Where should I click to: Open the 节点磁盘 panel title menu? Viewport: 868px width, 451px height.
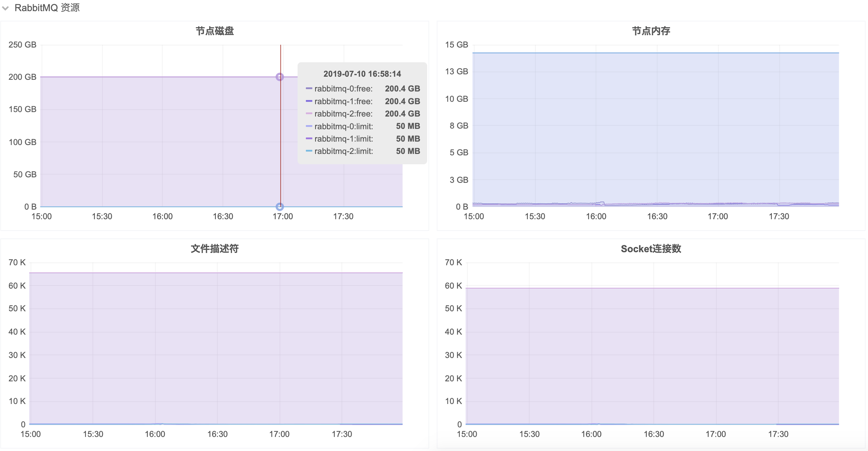point(215,31)
